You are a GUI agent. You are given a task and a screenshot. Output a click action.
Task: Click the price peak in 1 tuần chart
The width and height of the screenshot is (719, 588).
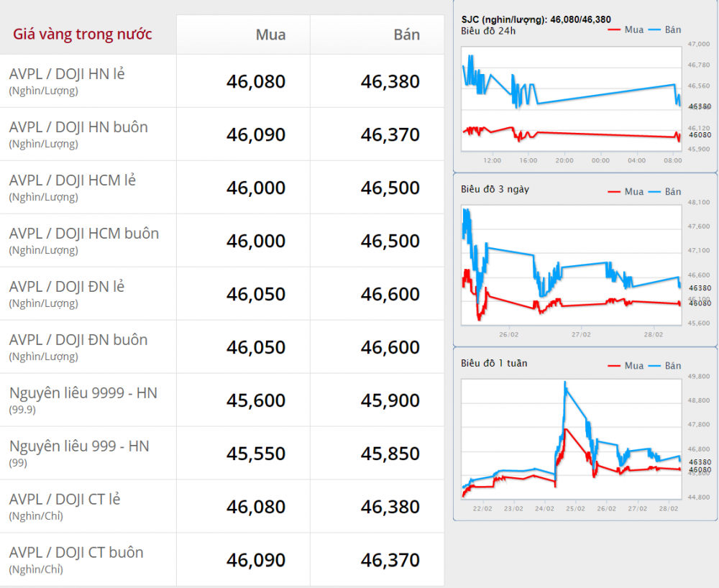tap(565, 382)
